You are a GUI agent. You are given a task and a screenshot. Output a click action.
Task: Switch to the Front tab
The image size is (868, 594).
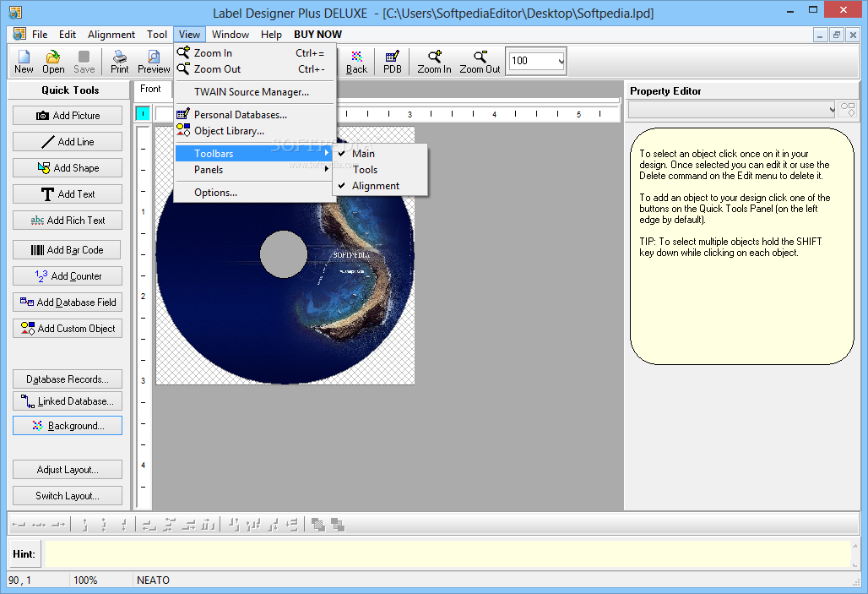pyautogui.click(x=150, y=89)
